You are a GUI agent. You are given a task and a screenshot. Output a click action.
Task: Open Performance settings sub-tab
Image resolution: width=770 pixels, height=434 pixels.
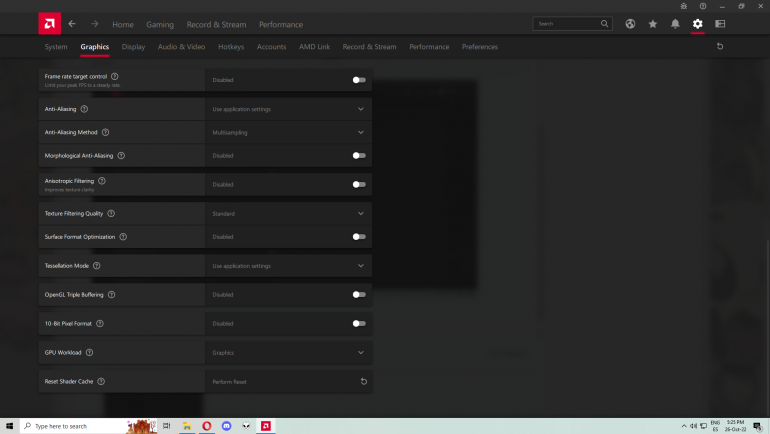point(429,47)
